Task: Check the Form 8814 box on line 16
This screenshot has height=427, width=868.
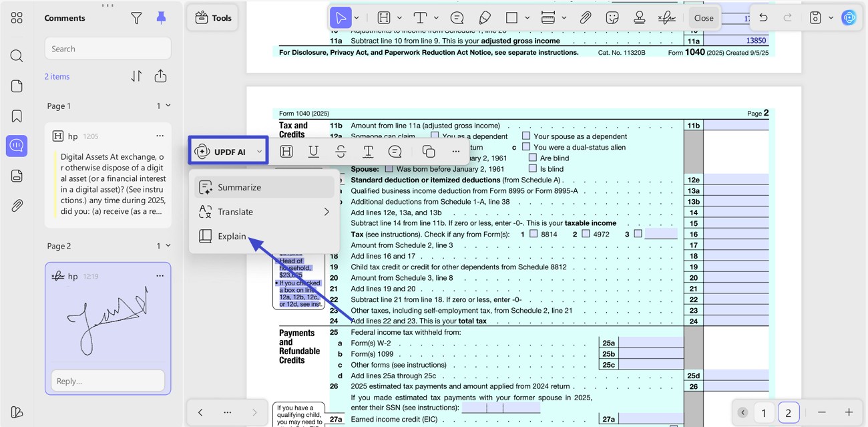Action: click(533, 234)
